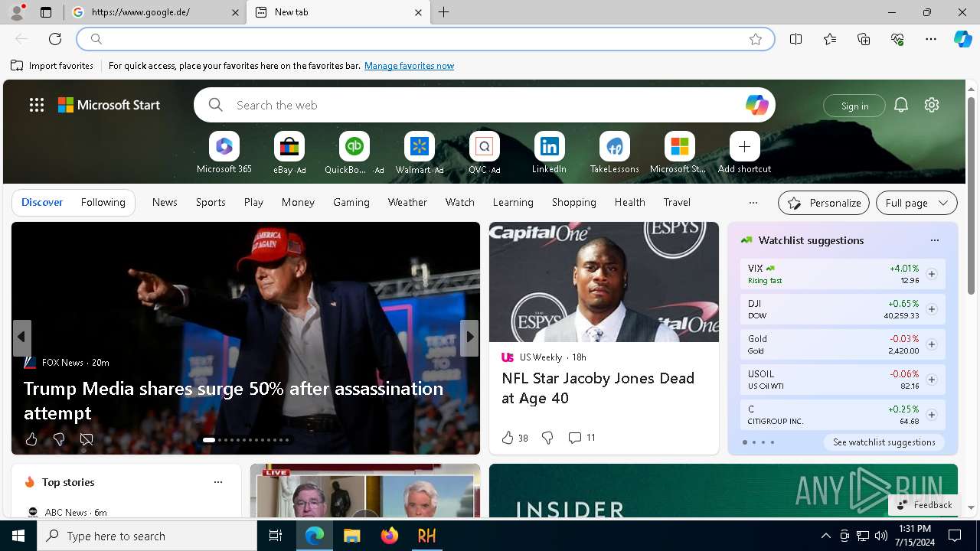Open Browser essentials icon
This screenshot has height=551, width=980.
click(897, 39)
